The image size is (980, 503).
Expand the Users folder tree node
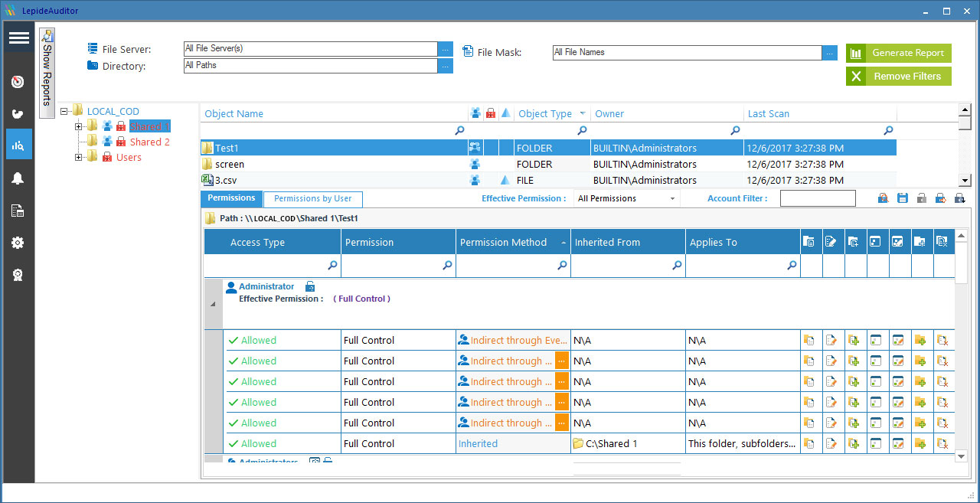(79, 158)
